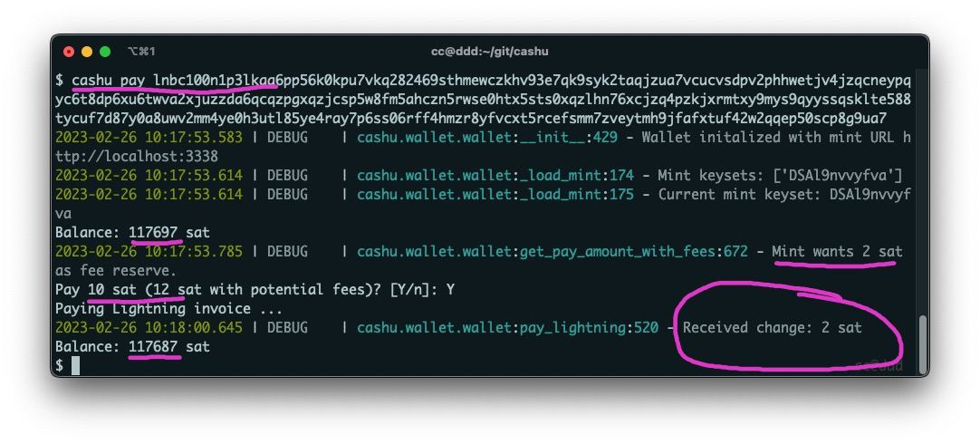Click the 10:18:00.645 log timestamp

point(194,327)
